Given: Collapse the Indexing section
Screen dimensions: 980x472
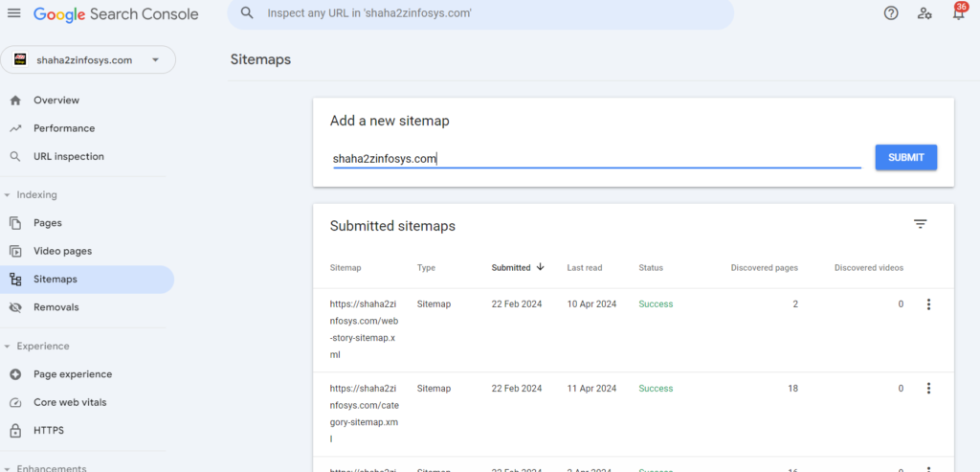Looking at the screenshot, I should [x=7, y=195].
